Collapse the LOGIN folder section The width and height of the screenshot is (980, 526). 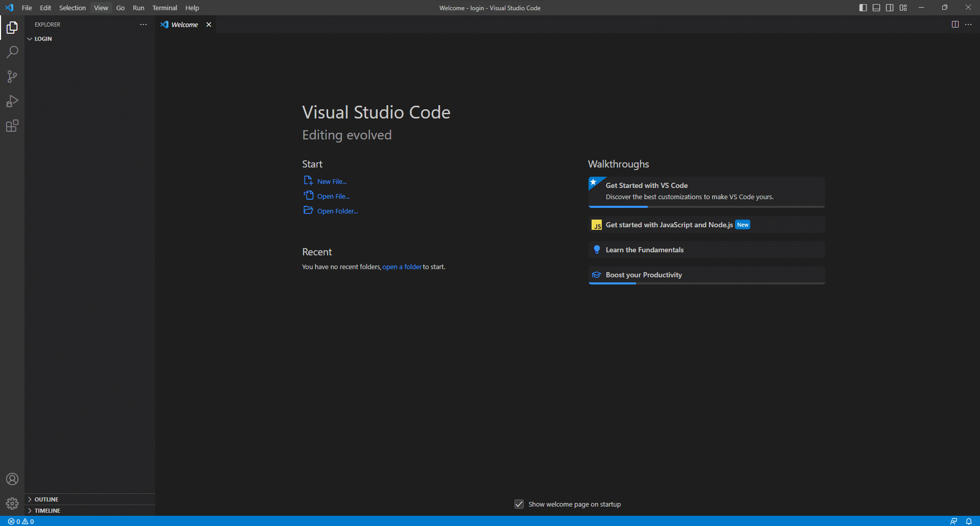90,39
